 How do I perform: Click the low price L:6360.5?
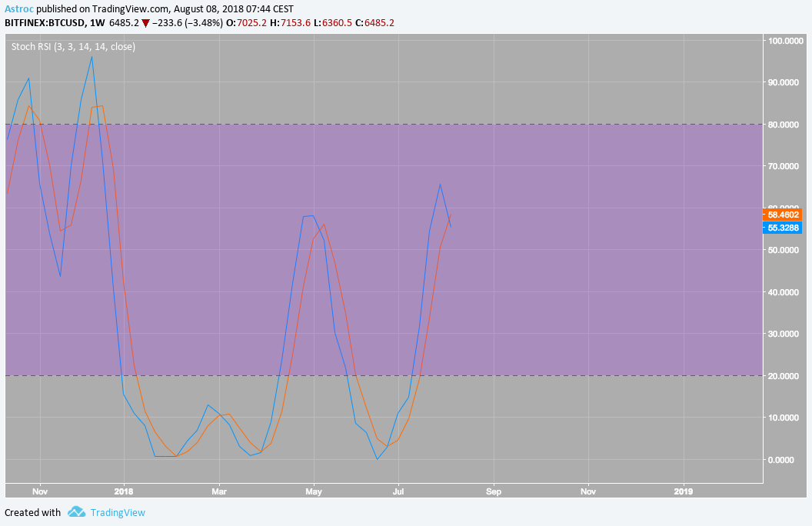pos(333,23)
